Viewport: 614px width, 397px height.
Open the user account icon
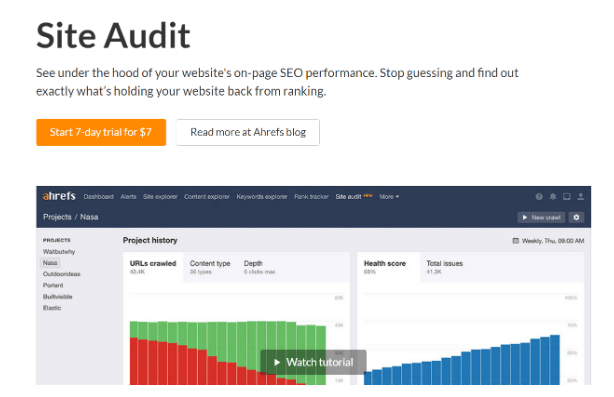tap(581, 197)
